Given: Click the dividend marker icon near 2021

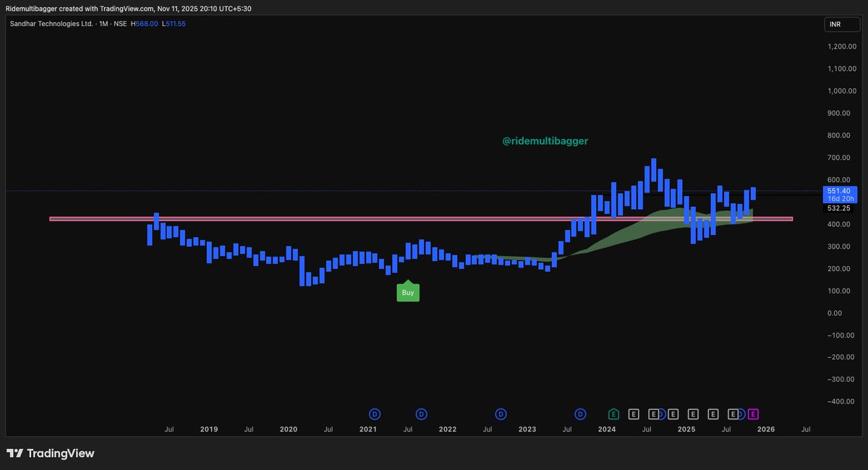Looking at the screenshot, I should click(375, 414).
